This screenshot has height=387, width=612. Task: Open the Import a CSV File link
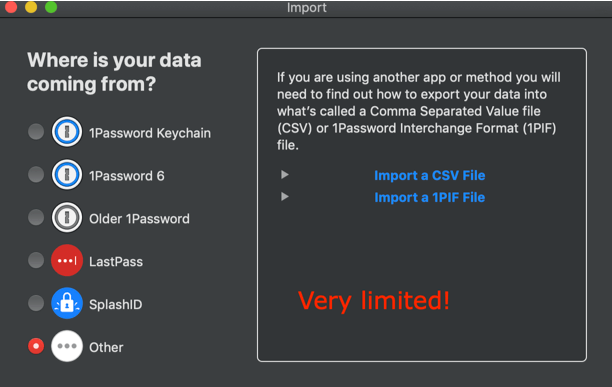click(430, 176)
